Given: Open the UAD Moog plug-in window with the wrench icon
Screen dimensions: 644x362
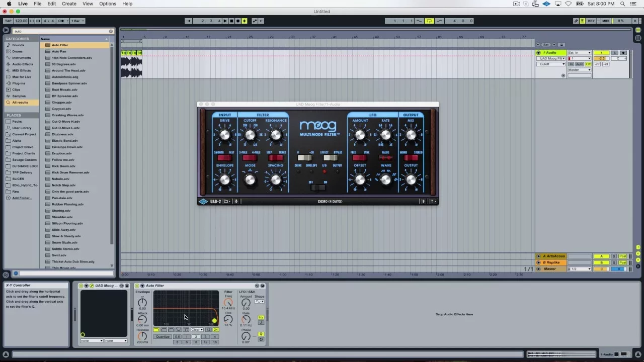Looking at the screenshot, I should 92,286.
